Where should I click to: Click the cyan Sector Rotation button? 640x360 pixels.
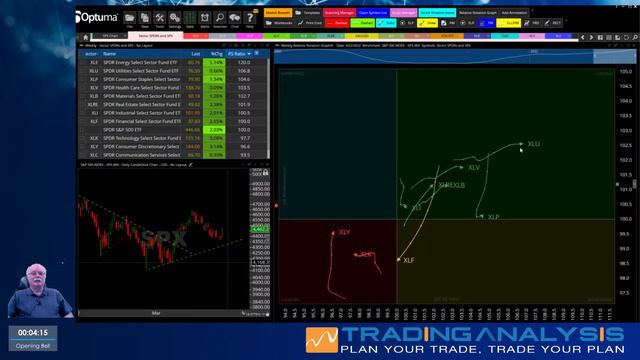tap(437, 13)
